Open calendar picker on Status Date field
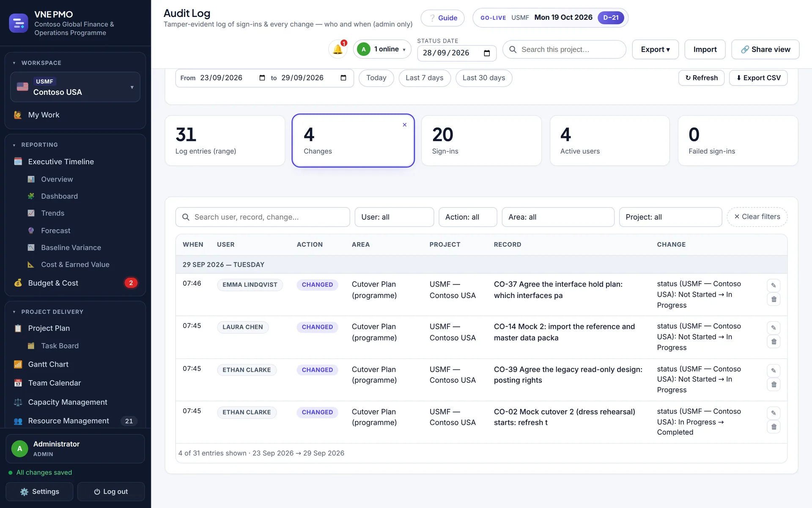Image resolution: width=812 pixels, height=508 pixels. (487, 53)
